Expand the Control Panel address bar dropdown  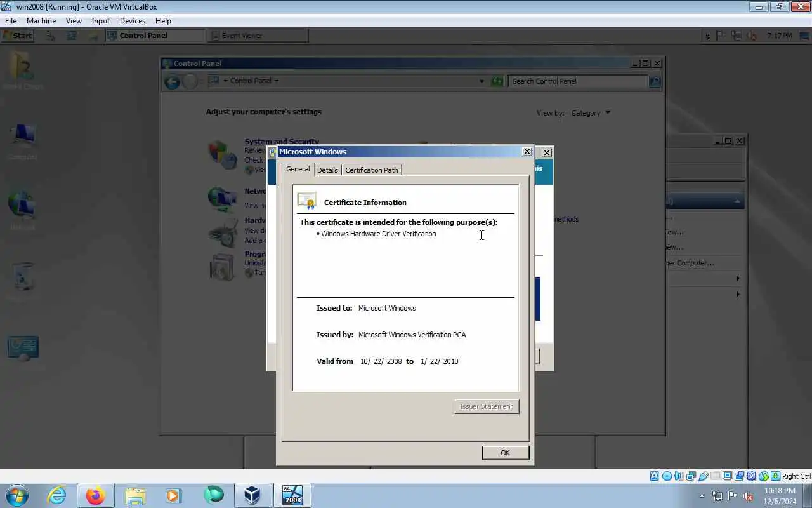coord(481,81)
